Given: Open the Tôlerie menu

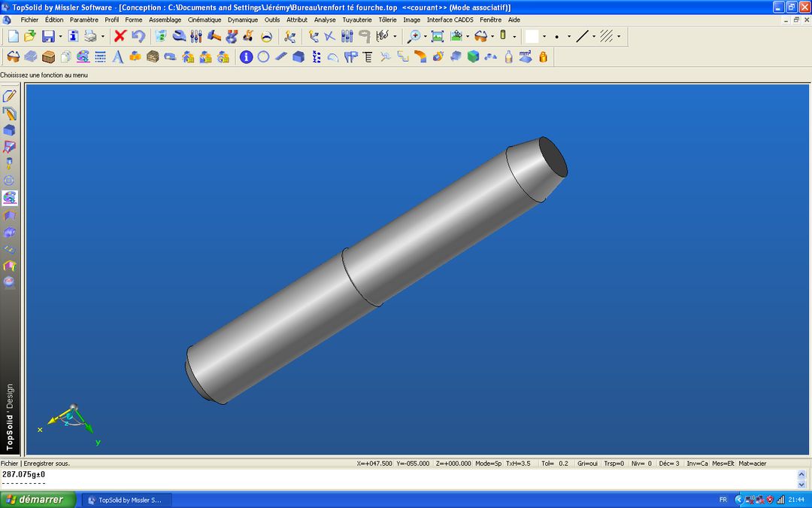Looking at the screenshot, I should [x=387, y=20].
